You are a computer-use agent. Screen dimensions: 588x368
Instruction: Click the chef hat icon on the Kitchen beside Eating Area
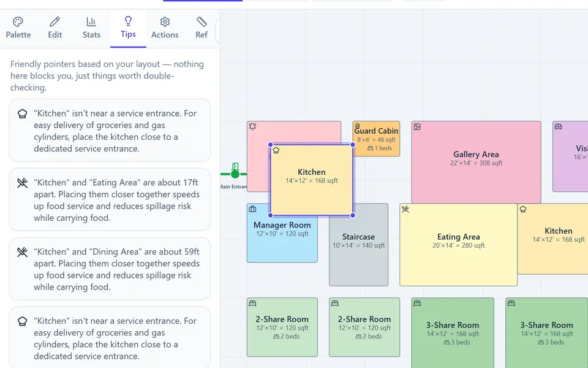coord(523,209)
